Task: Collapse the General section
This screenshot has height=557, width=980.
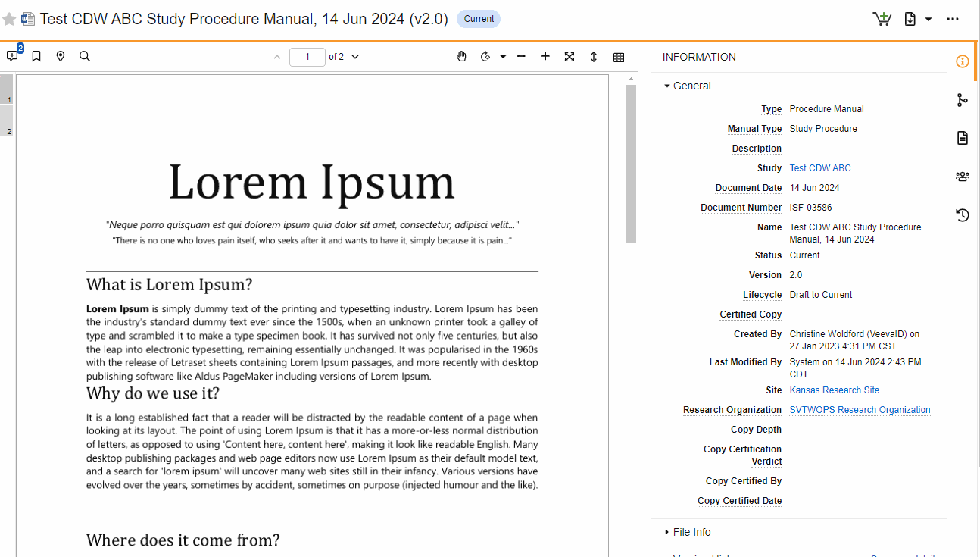Action: click(667, 86)
